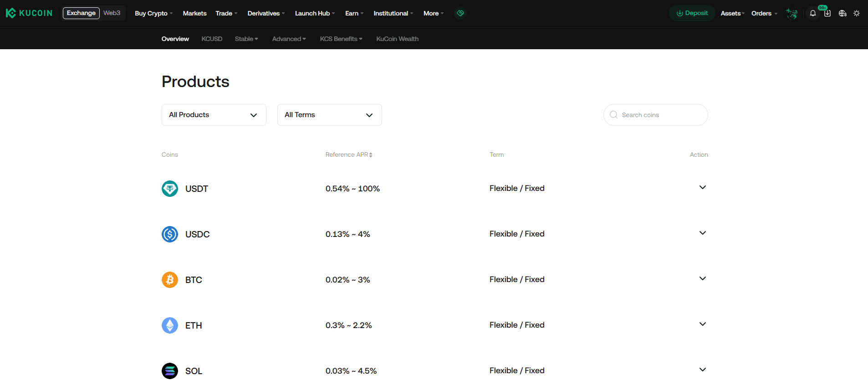Open the Assets dropdown
Image resolution: width=868 pixels, height=391 pixels.
(732, 13)
